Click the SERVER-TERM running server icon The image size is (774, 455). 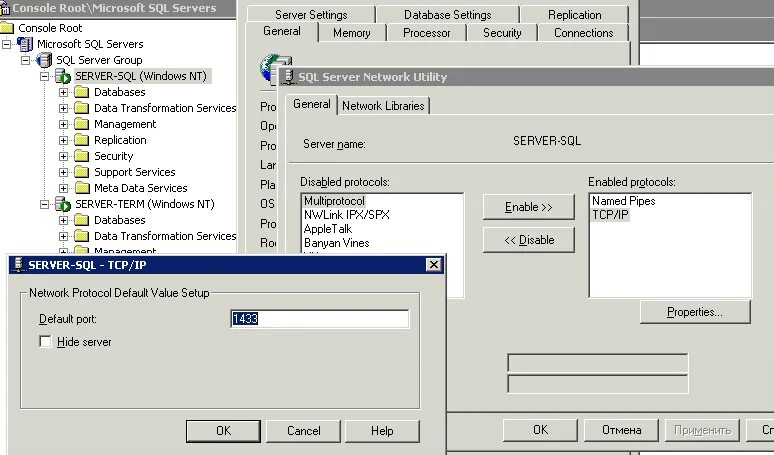pyautogui.click(x=63, y=204)
